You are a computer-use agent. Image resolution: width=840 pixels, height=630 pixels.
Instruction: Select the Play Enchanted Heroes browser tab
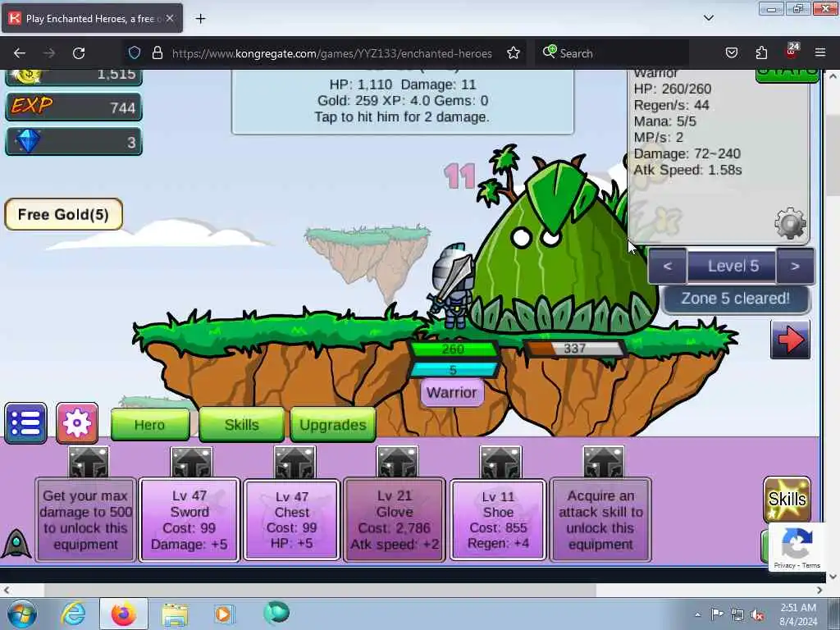click(92, 18)
